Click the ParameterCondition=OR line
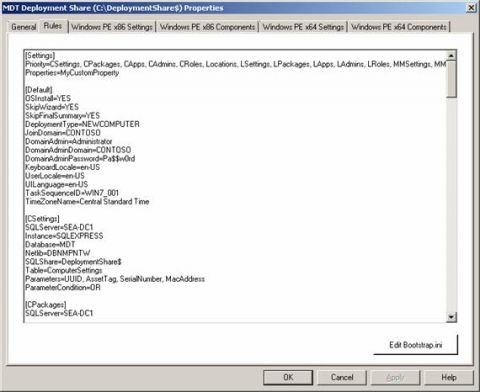This screenshot has width=480, height=392. coord(63,287)
